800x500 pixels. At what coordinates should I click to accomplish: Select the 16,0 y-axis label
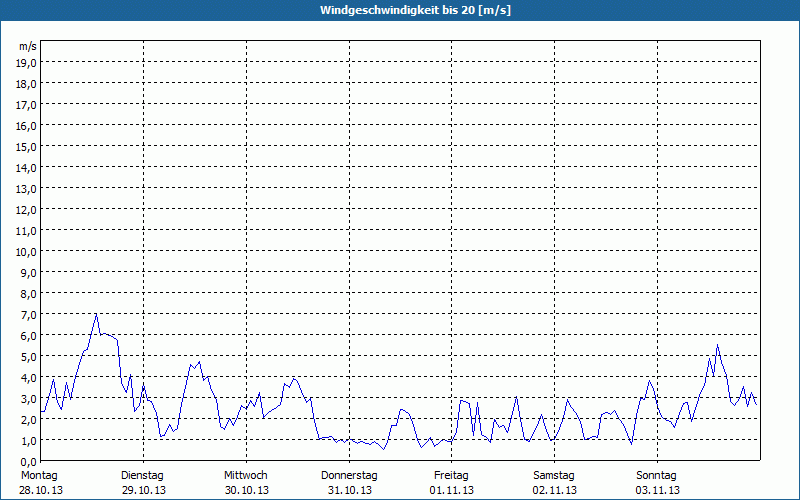pos(27,126)
